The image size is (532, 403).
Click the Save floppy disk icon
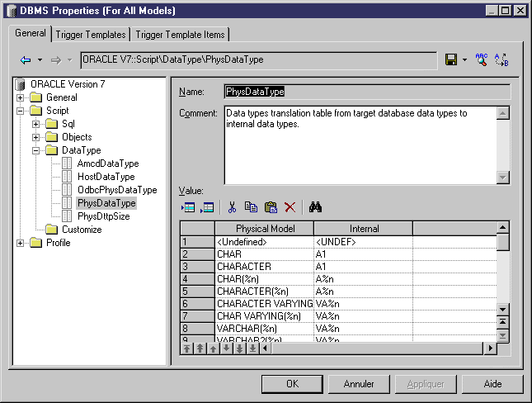[x=451, y=60]
